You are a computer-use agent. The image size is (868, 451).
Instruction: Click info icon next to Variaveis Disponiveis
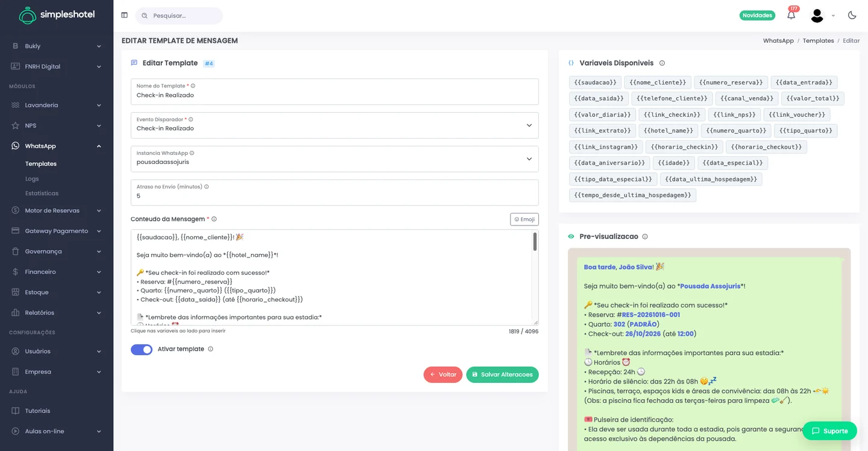(662, 63)
